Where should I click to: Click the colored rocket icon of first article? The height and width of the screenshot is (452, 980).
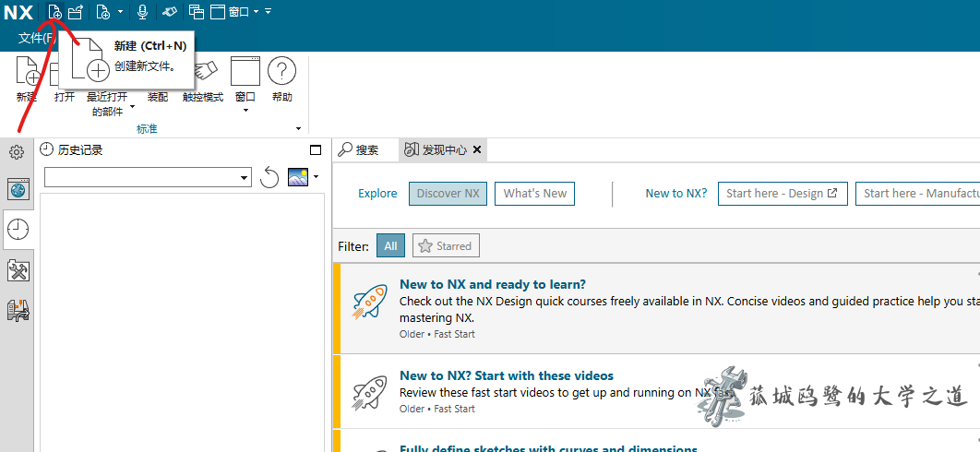pos(369,302)
